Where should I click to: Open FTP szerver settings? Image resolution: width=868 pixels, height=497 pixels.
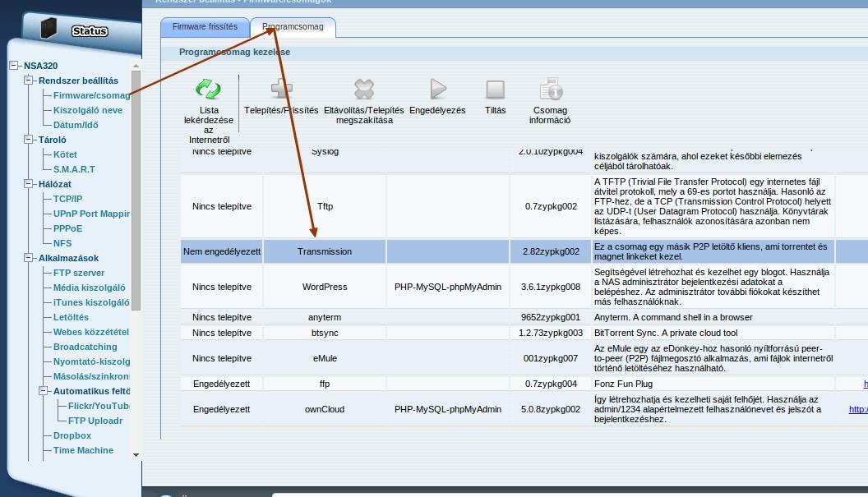click(79, 273)
